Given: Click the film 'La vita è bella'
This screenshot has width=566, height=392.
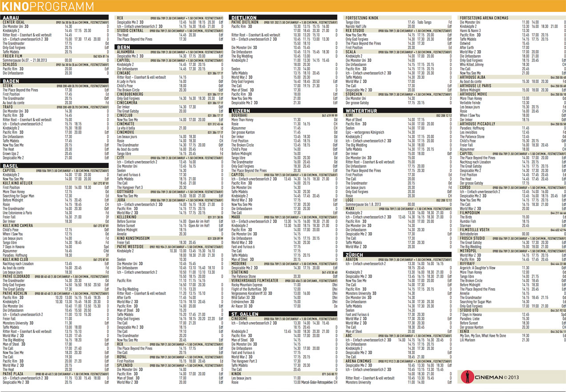Looking at the screenshot, I should tap(126, 128).
